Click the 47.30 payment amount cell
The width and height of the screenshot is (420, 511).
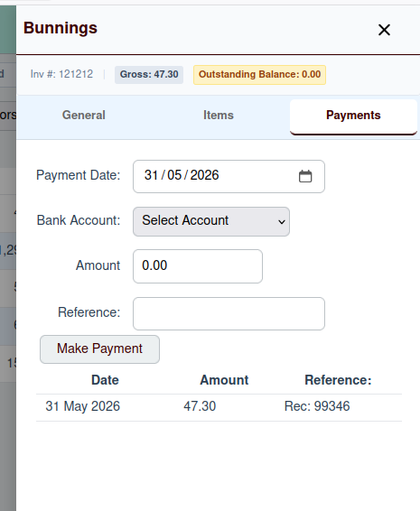tap(200, 406)
